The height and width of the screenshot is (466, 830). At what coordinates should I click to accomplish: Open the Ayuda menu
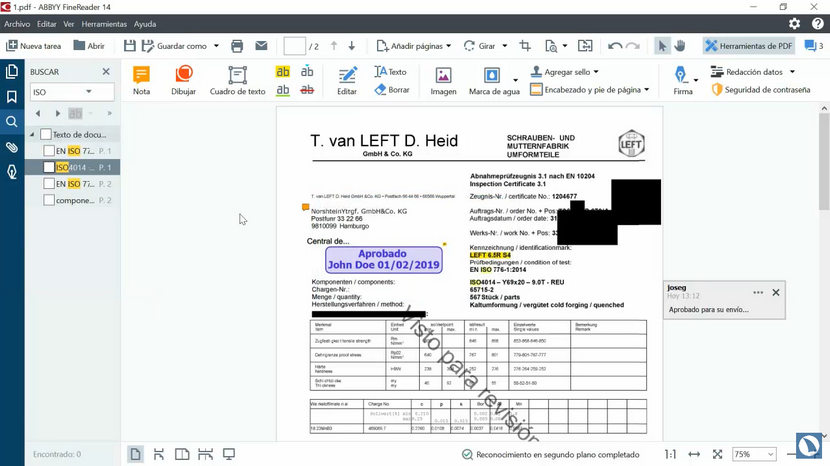(145, 24)
